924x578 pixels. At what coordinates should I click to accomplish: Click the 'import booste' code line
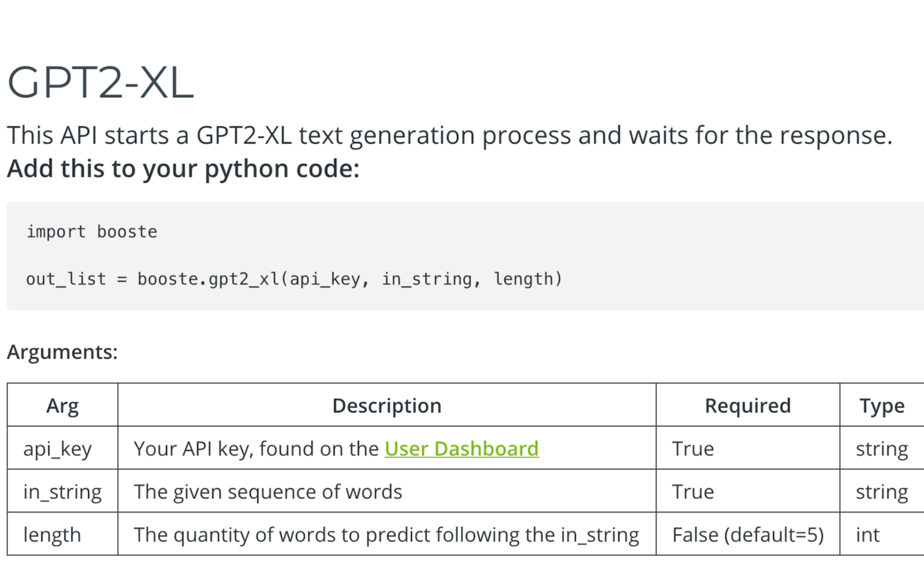[92, 232]
